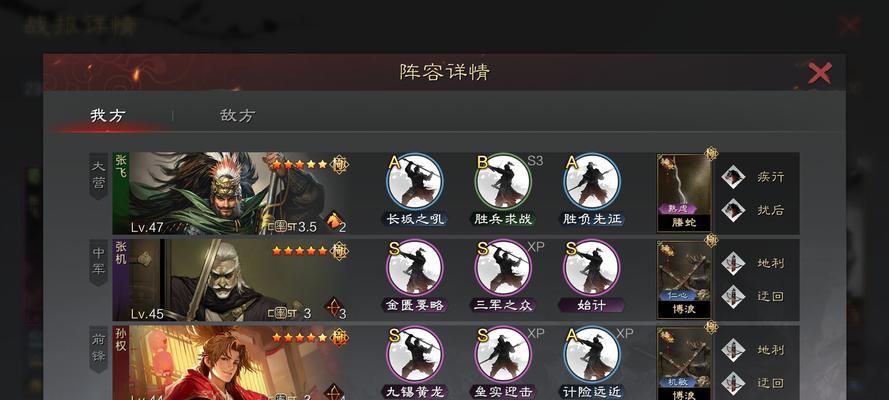The image size is (889, 400).
Task: Select 张机's 地利 trait icon
Action: (733, 263)
